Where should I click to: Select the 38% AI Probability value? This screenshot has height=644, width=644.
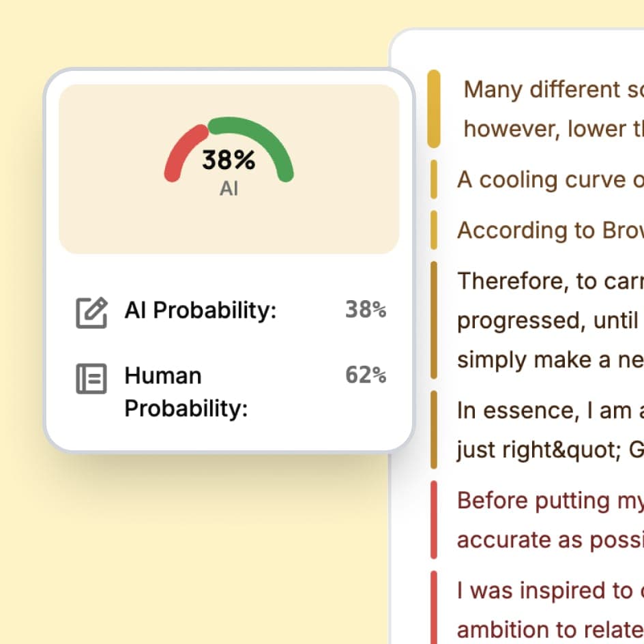[366, 310]
